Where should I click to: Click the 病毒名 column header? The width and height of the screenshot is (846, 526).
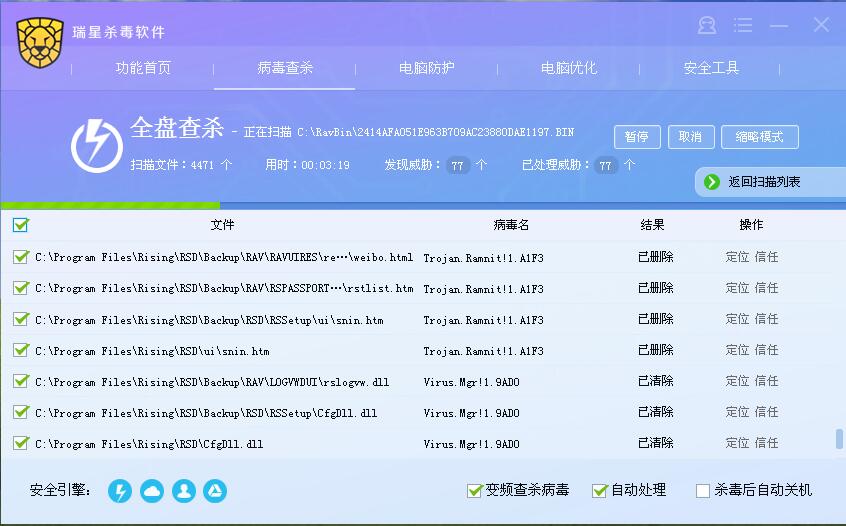pyautogui.click(x=511, y=225)
